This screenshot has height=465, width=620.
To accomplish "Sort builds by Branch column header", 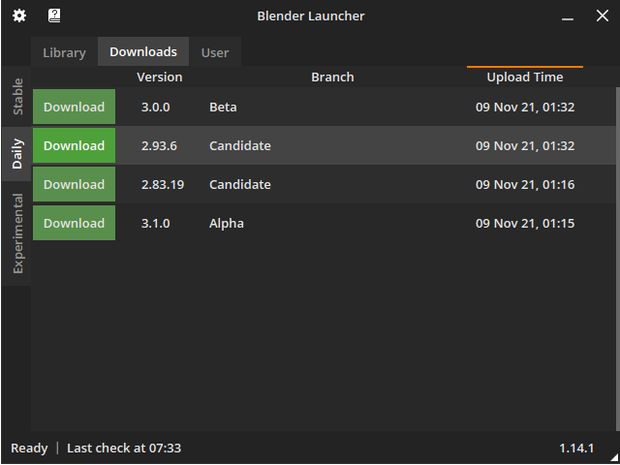I will point(332,77).
